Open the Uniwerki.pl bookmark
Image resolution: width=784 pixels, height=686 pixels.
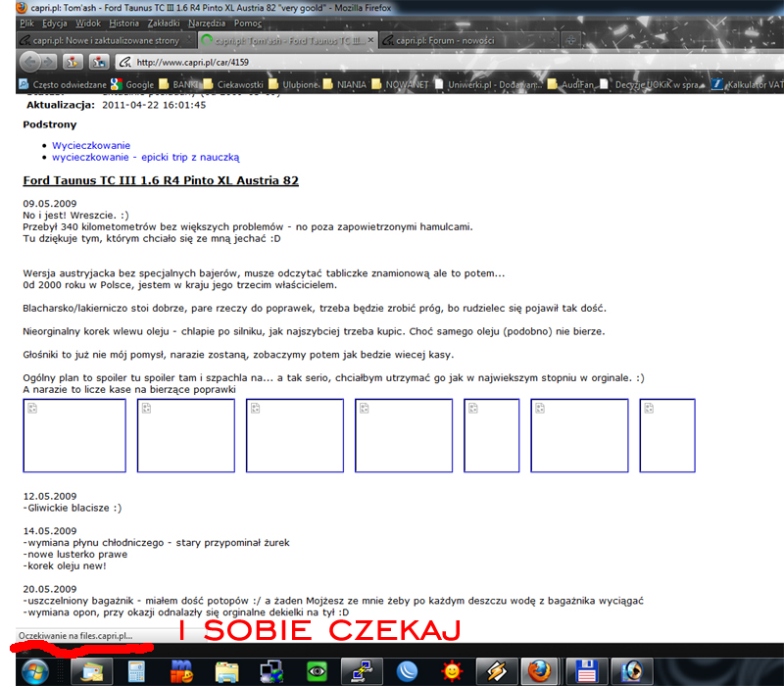tap(488, 84)
